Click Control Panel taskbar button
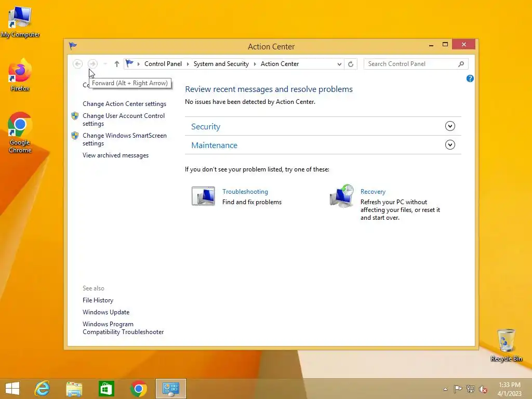The width and height of the screenshot is (532, 399). (x=170, y=389)
